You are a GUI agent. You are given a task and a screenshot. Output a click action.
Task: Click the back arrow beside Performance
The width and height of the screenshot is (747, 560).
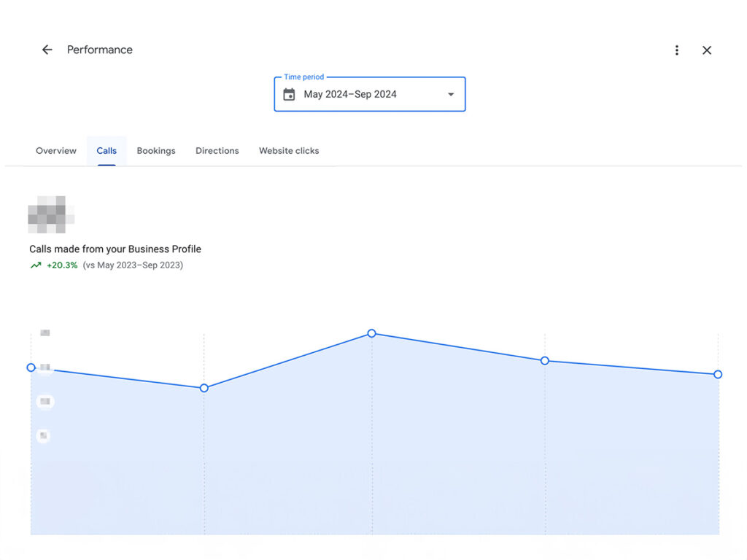(47, 50)
